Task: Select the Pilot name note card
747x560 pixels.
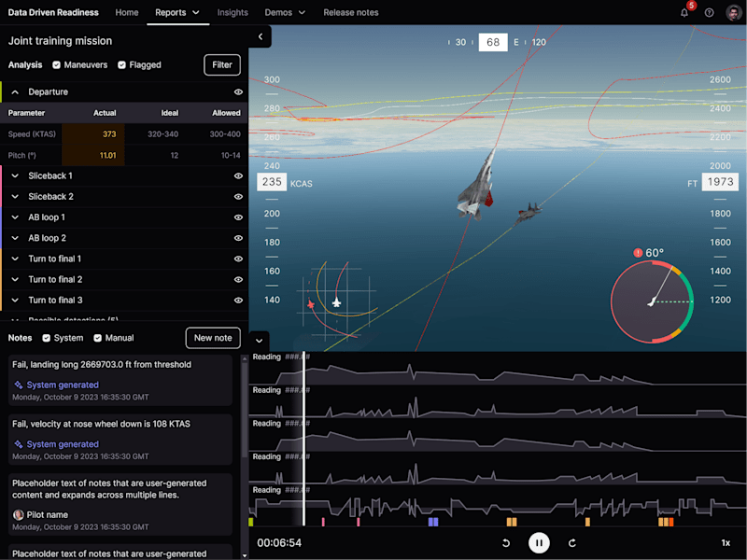Action: click(x=120, y=504)
